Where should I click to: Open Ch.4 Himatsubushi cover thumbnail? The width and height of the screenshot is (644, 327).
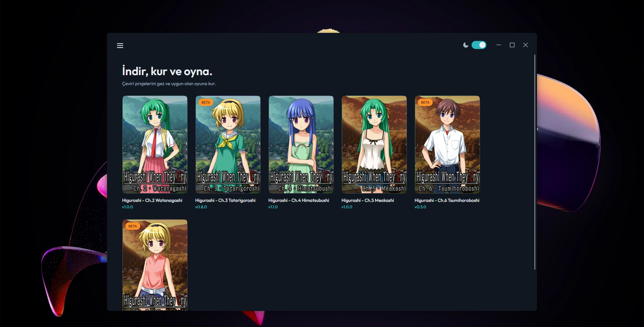point(301,145)
